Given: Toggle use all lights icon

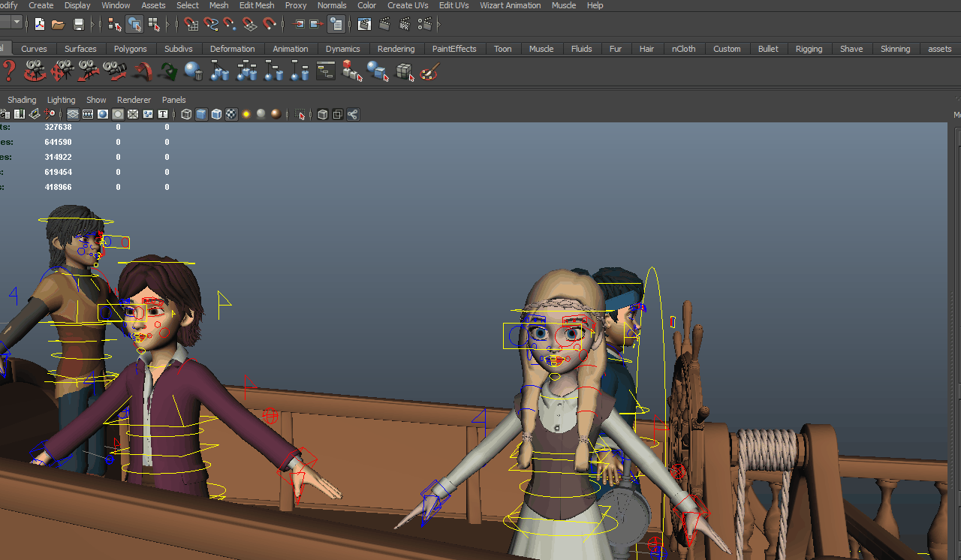Looking at the screenshot, I should point(246,114).
